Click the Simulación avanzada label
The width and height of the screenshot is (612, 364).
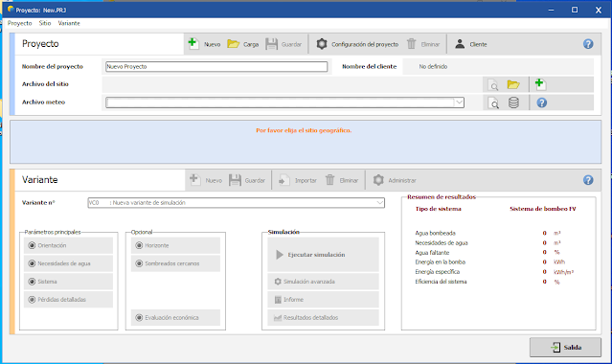click(x=309, y=282)
